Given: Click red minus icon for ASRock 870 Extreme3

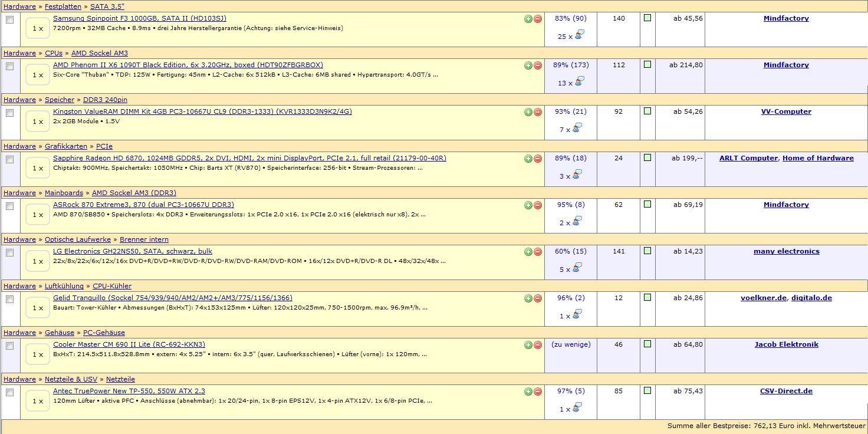Looking at the screenshot, I should (538, 205).
